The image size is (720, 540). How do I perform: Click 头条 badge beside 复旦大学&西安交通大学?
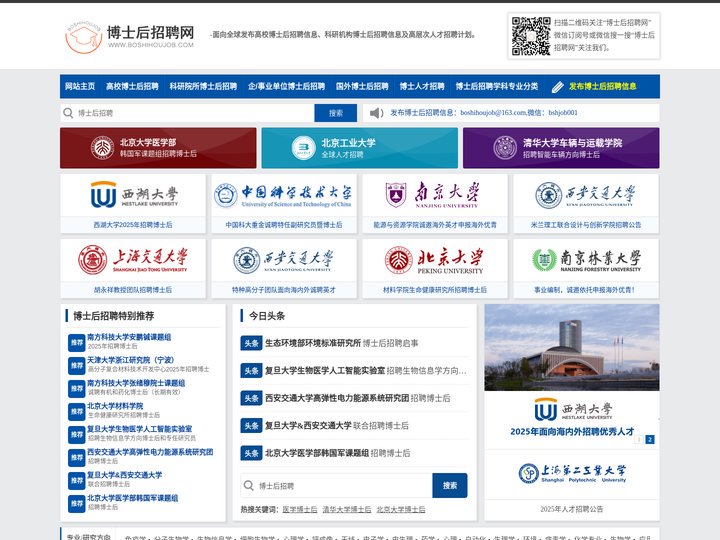(x=251, y=426)
